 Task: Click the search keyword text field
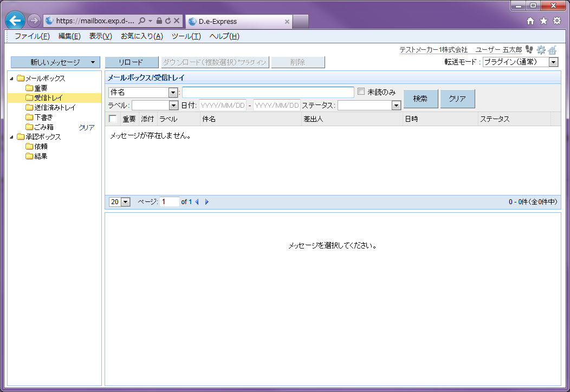click(268, 92)
